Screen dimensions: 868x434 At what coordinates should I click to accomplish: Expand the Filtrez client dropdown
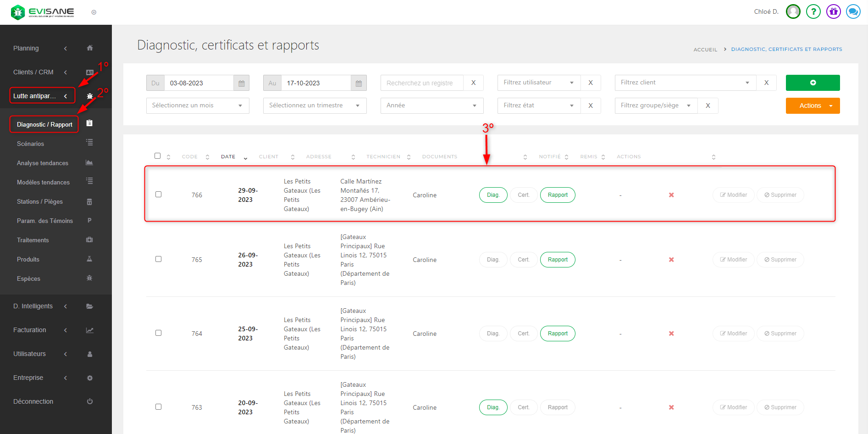point(685,83)
